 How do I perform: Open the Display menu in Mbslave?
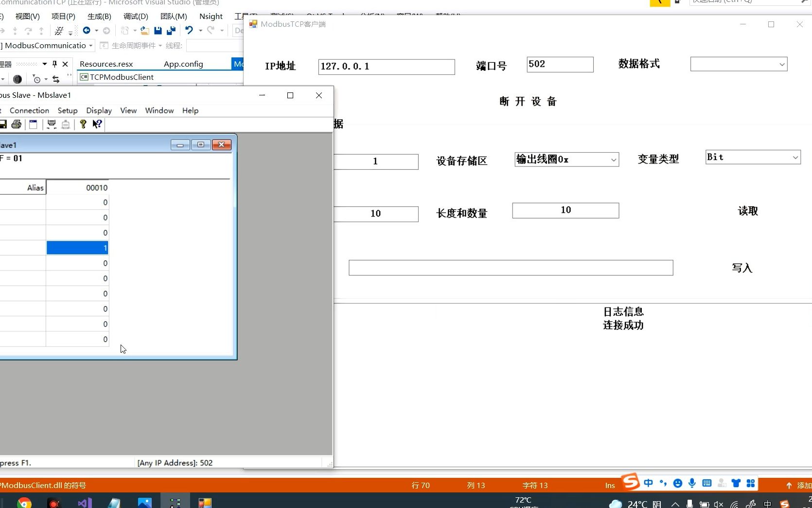(99, 110)
